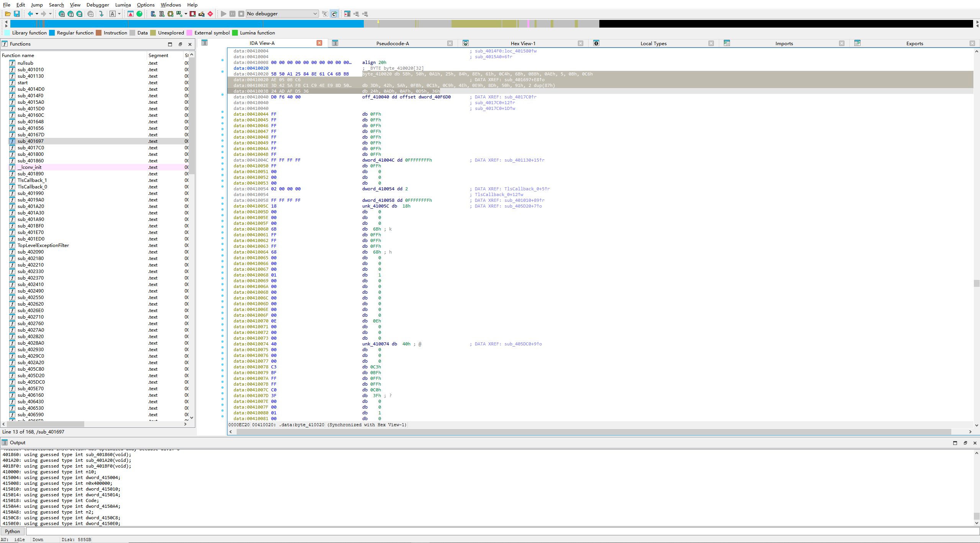This screenshot has width=980, height=543.
Task: Click the Hex View-1 tab icon
Action: [x=466, y=43]
